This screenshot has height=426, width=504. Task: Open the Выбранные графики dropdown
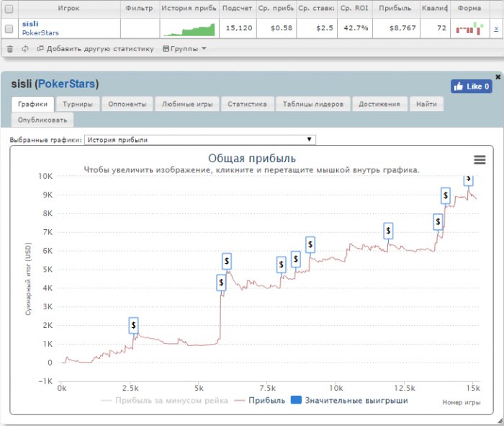[x=199, y=140]
